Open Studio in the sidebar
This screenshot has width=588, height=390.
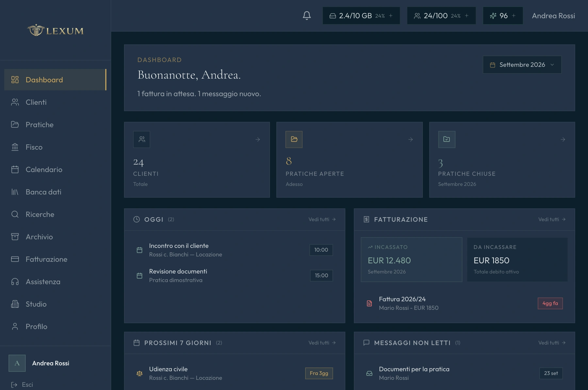[x=55, y=304]
